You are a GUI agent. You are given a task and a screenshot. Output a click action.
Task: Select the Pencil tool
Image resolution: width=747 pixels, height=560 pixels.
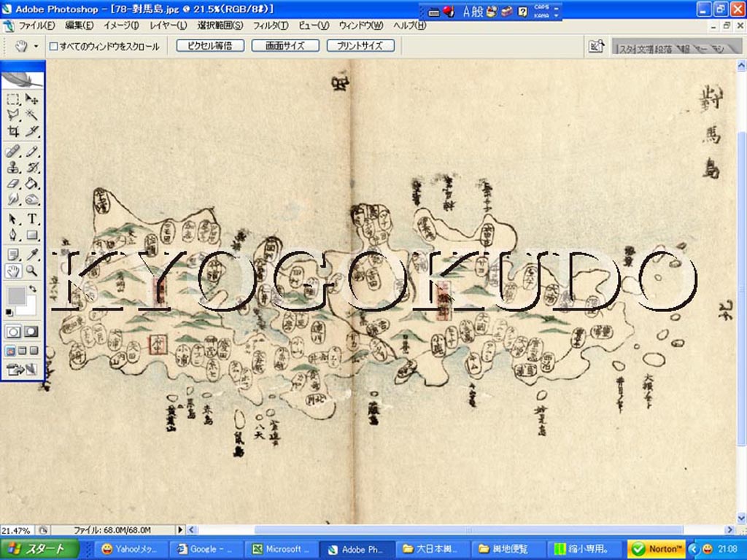[32, 152]
